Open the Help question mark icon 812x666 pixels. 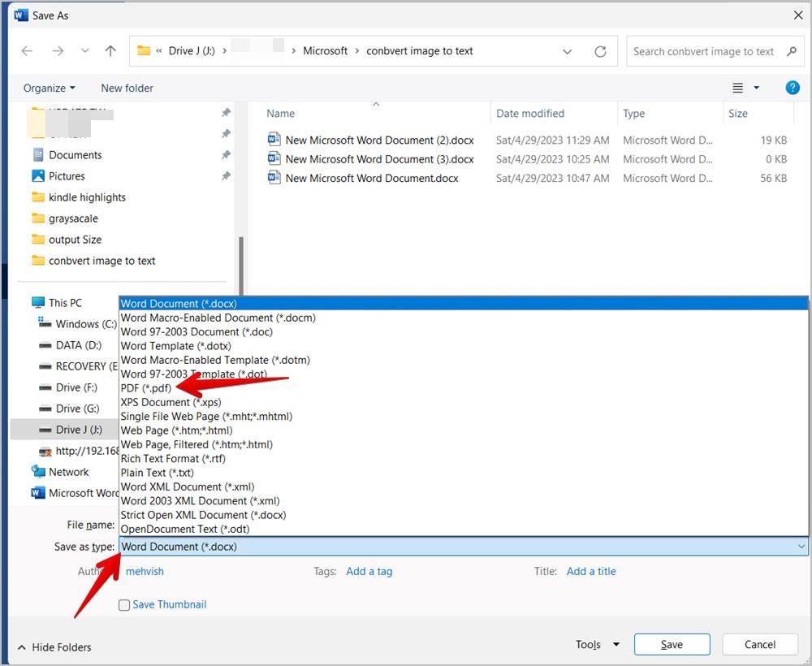(x=793, y=88)
